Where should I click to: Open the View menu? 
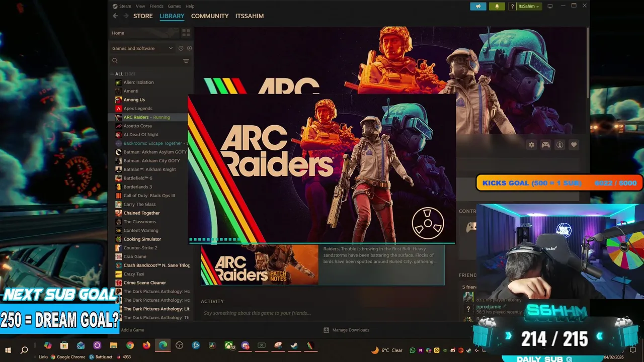coord(140,6)
